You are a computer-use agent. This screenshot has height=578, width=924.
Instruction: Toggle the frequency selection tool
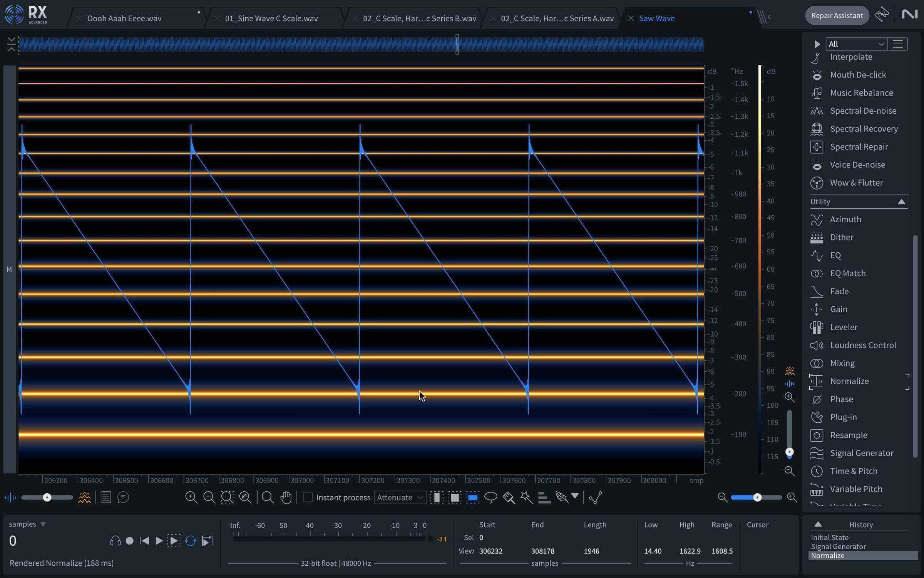pos(473,497)
